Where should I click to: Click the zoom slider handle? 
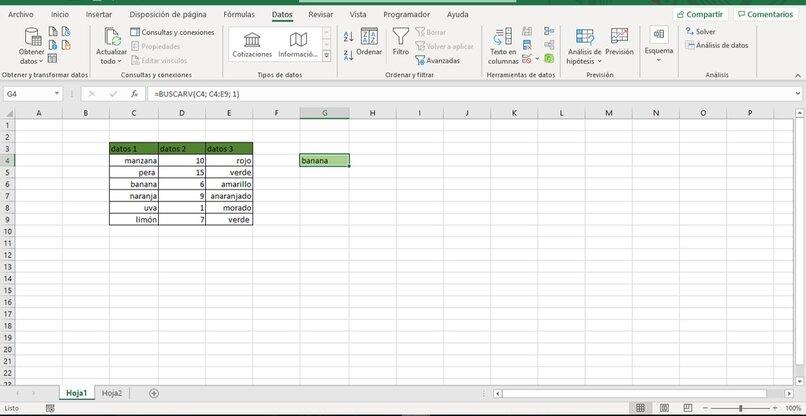[741, 408]
